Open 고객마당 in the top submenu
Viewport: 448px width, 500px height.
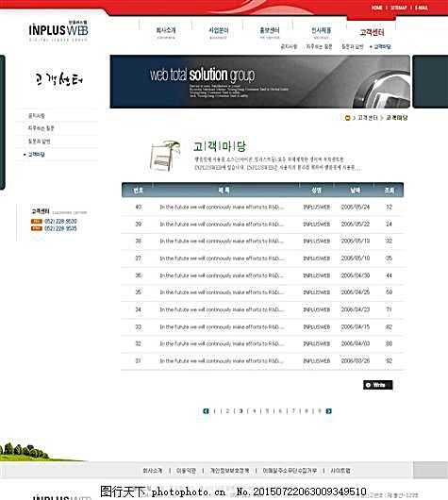pyautogui.click(x=382, y=46)
